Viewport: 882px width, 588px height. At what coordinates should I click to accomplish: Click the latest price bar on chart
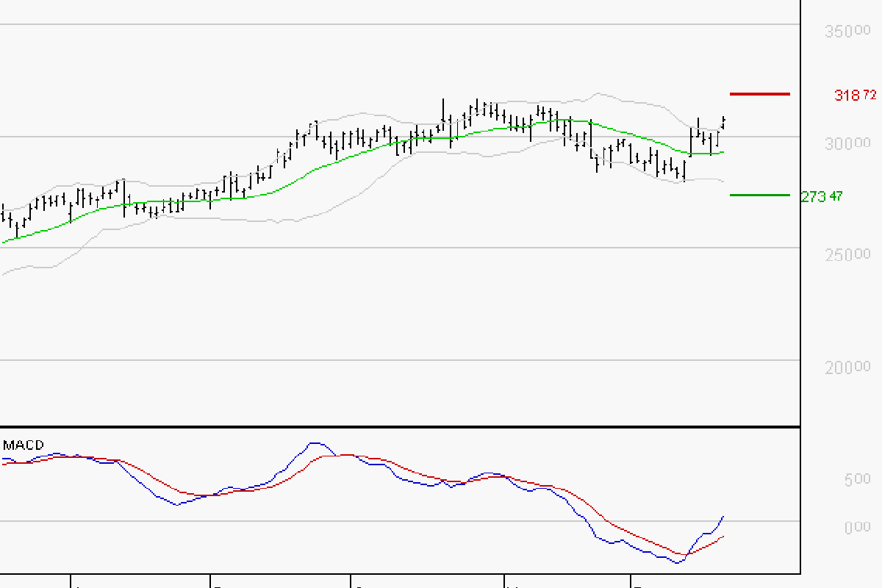coord(724,122)
